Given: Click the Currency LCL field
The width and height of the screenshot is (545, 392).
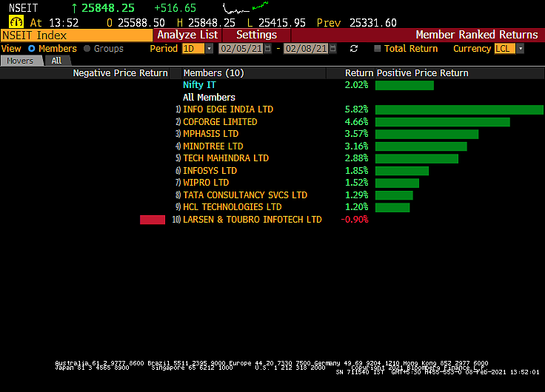Looking at the screenshot, I should coord(505,49).
